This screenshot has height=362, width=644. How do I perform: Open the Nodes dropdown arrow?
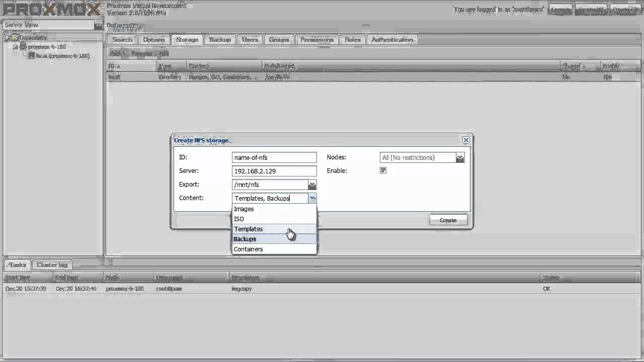(x=460, y=158)
